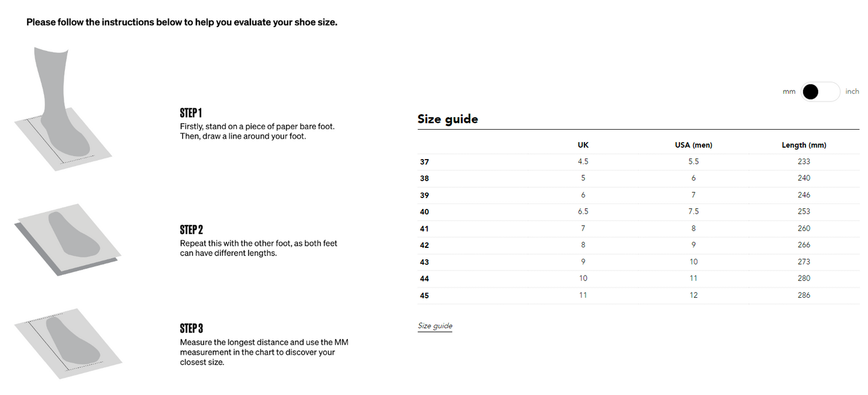Click the 260 length value for size 41
The height and width of the screenshot is (395, 868).
[804, 228]
